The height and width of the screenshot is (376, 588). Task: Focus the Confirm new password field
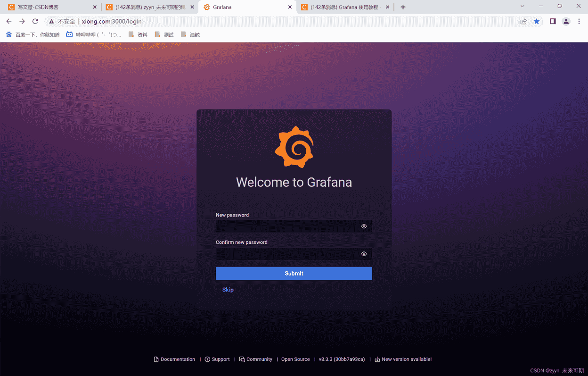[x=294, y=254]
